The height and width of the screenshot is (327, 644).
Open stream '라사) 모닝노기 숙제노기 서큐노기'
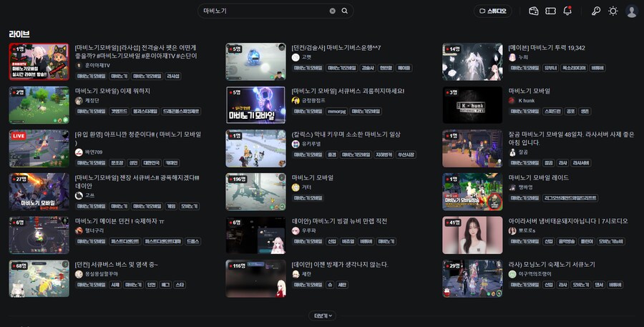click(x=552, y=264)
